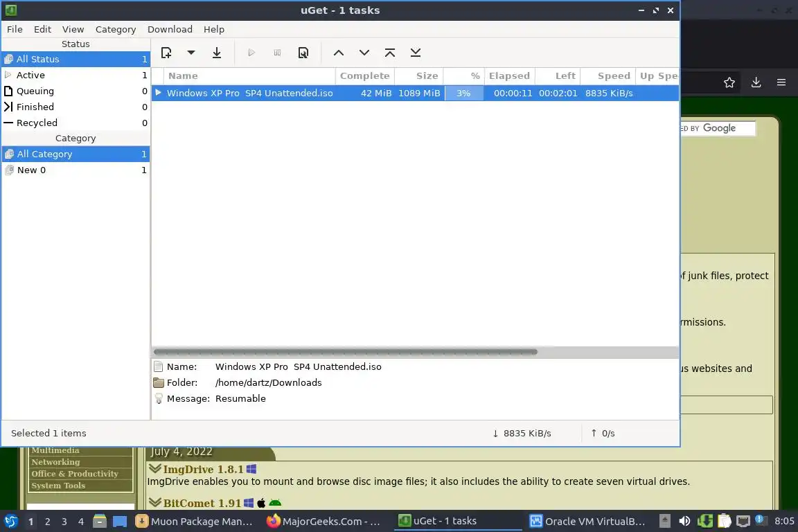Open the Networking category link on webpage
The image size is (798, 532).
(55, 462)
